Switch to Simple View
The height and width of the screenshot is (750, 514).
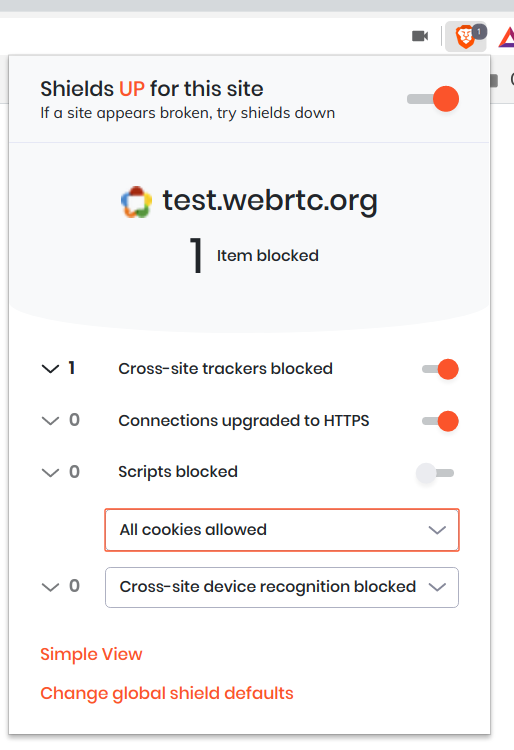(x=91, y=654)
